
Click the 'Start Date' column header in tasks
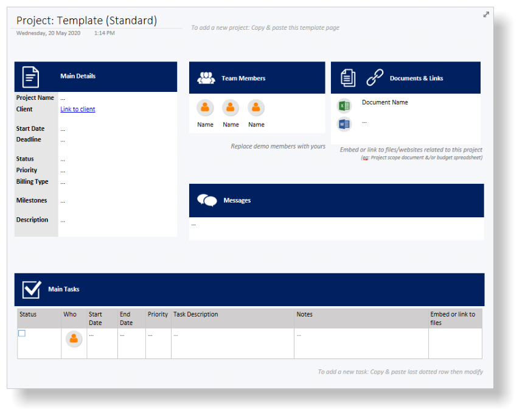(96, 318)
